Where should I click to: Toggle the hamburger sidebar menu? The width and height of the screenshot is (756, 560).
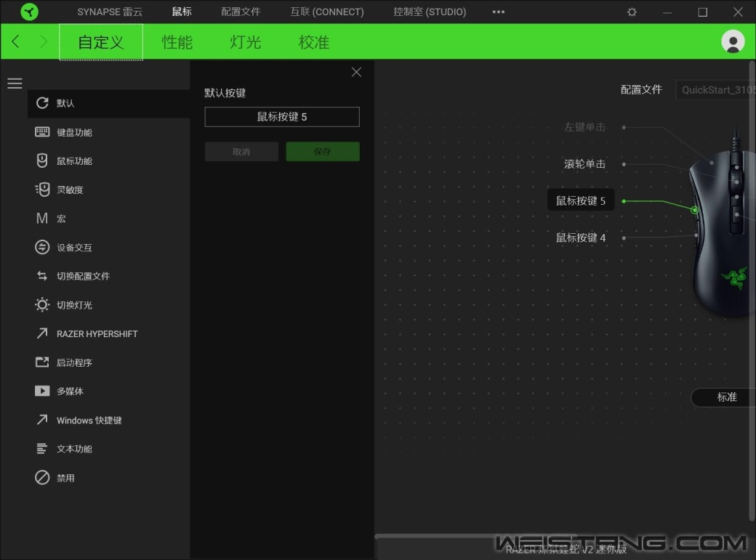point(15,84)
